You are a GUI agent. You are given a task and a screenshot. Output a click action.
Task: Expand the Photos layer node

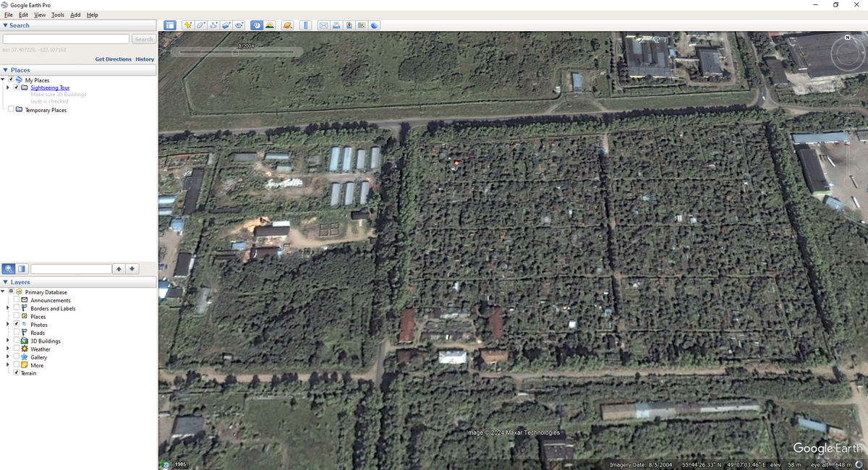click(x=8, y=325)
